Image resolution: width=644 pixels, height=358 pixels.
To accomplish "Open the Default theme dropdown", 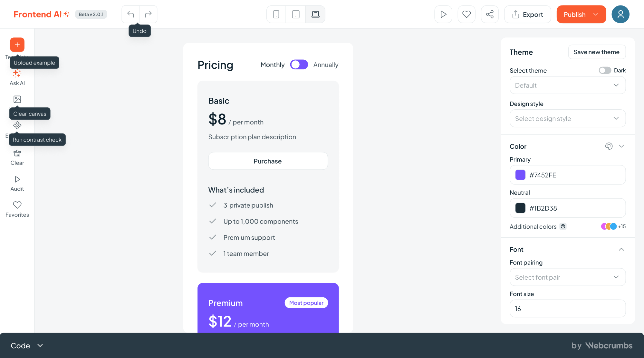I will click(567, 85).
